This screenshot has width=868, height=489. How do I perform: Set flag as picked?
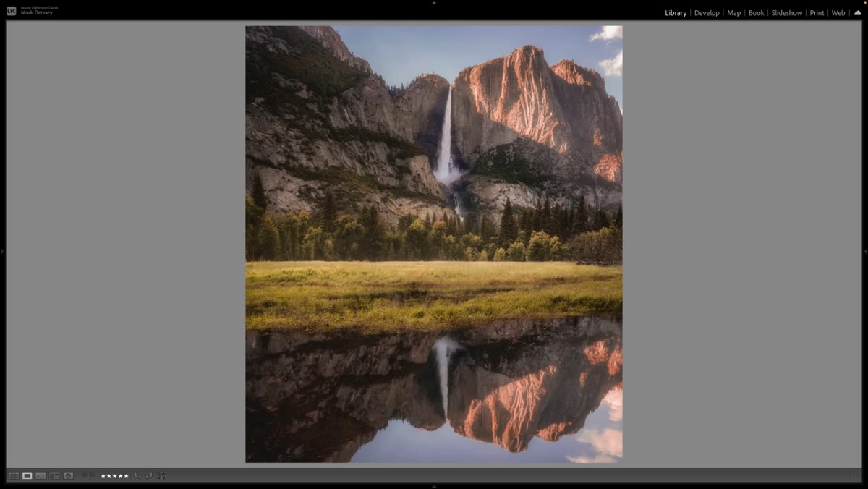click(85, 475)
